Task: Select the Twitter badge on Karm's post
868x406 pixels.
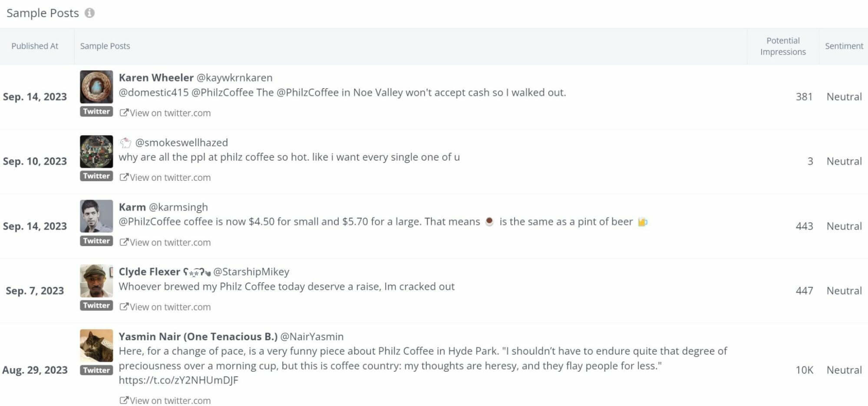Action: pos(96,241)
